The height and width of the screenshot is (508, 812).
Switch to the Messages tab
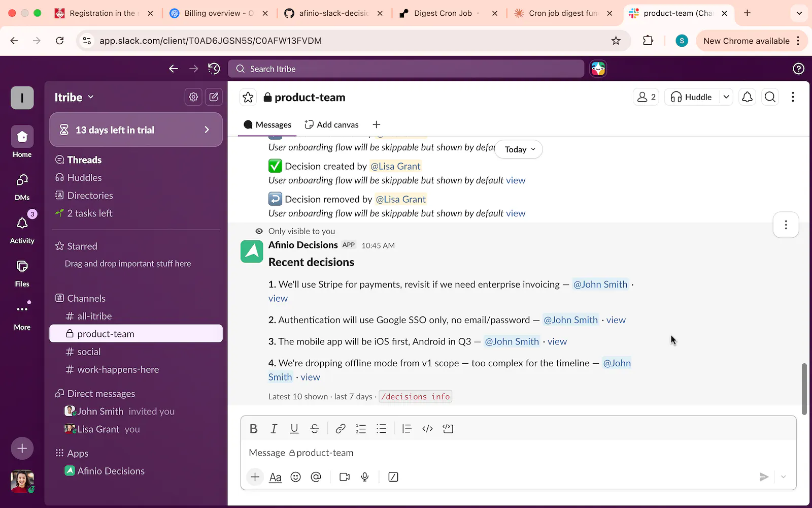[267, 125]
